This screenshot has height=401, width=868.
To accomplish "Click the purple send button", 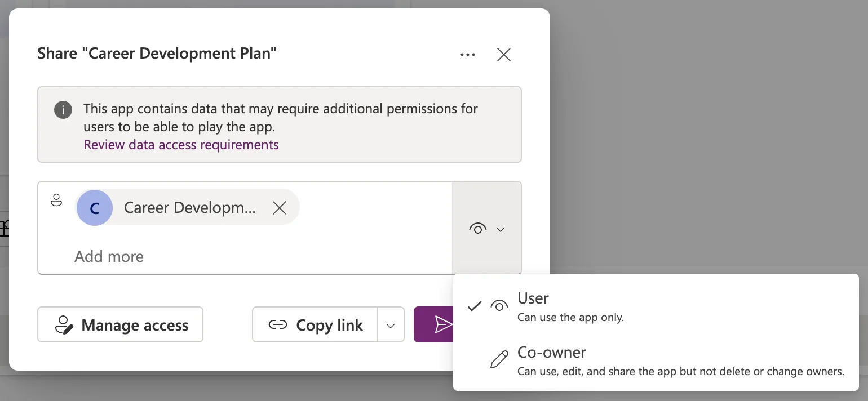I will (x=434, y=324).
